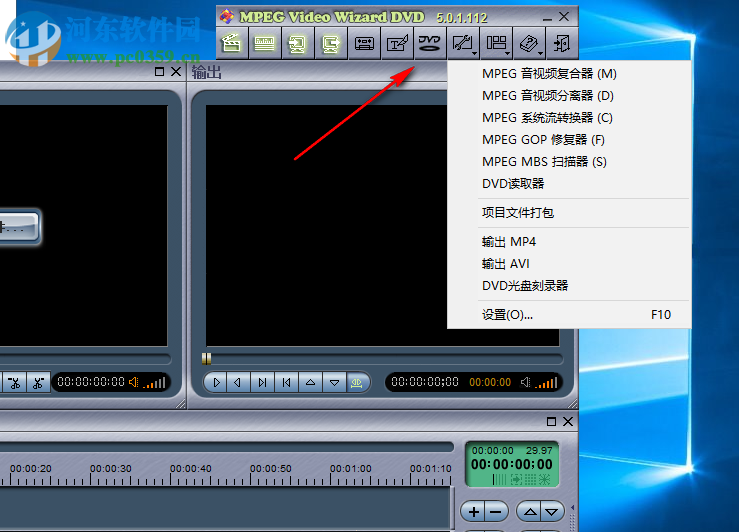
Task: Click the down triangle in output playback bar
Action: 335,382
